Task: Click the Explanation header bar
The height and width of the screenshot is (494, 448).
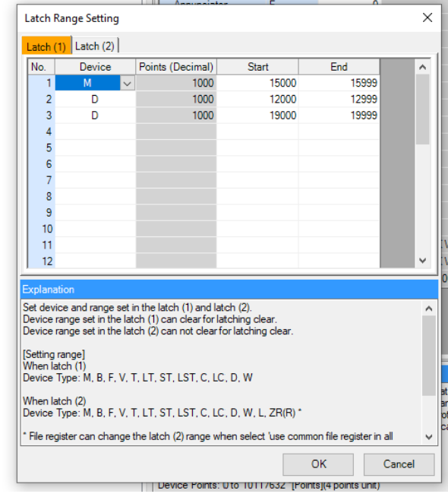Action: point(229,290)
